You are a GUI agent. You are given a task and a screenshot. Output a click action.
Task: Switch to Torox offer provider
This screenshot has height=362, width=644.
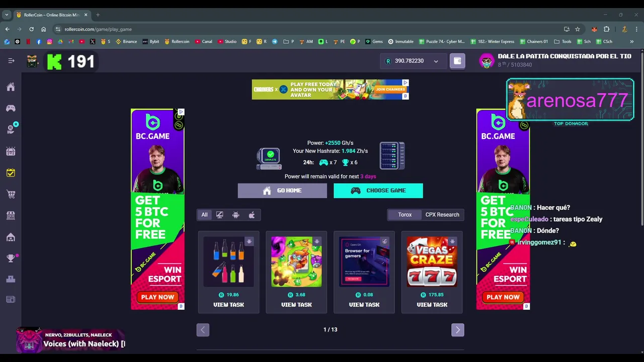coord(405,215)
